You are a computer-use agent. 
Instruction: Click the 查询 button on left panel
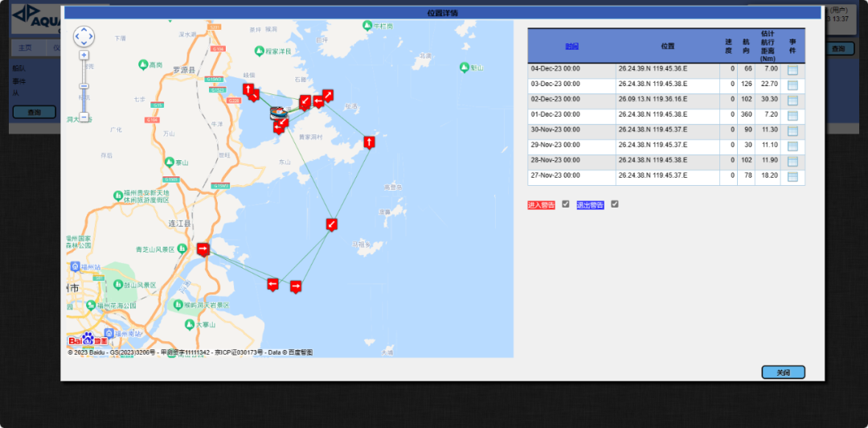(x=35, y=113)
